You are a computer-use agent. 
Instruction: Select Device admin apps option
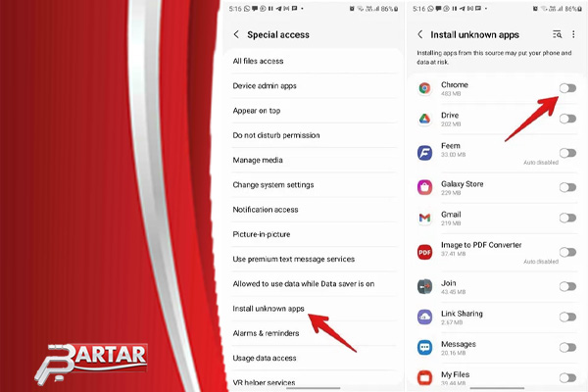point(264,85)
